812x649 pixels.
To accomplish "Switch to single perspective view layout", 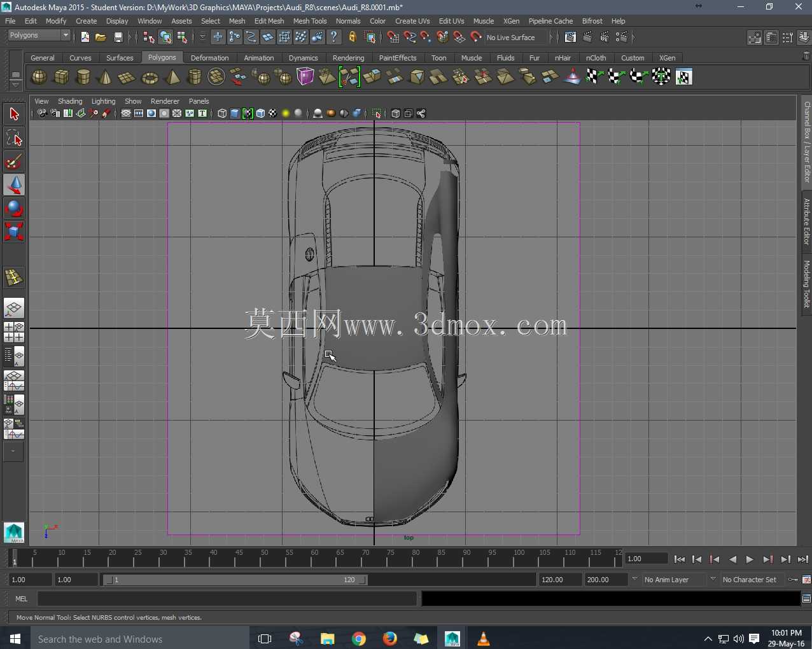I will 14,309.
